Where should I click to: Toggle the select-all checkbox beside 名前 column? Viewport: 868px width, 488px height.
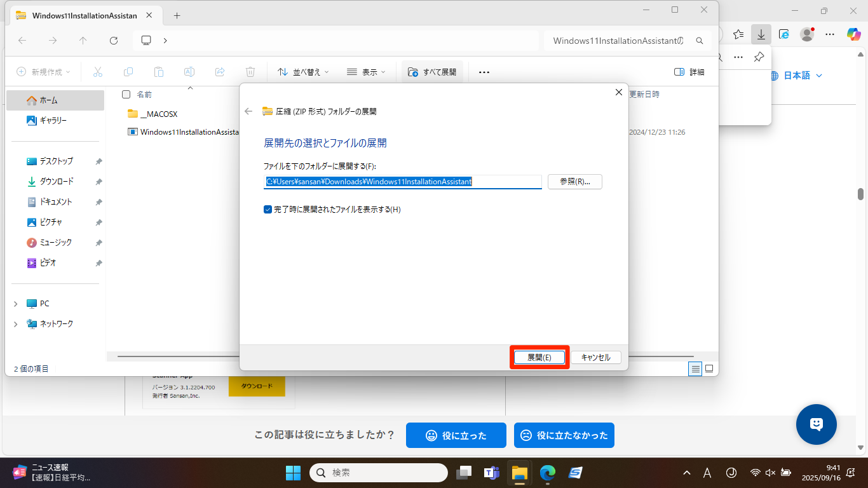click(x=126, y=94)
